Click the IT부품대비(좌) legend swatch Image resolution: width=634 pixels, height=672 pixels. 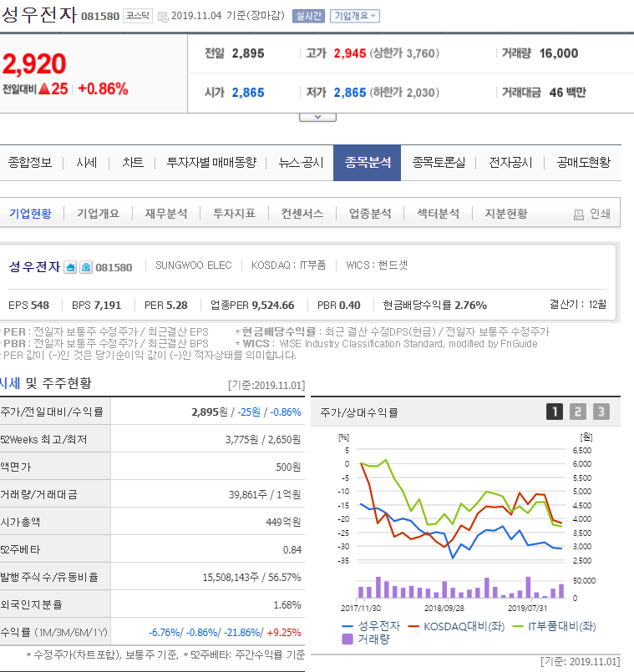pos(518,627)
